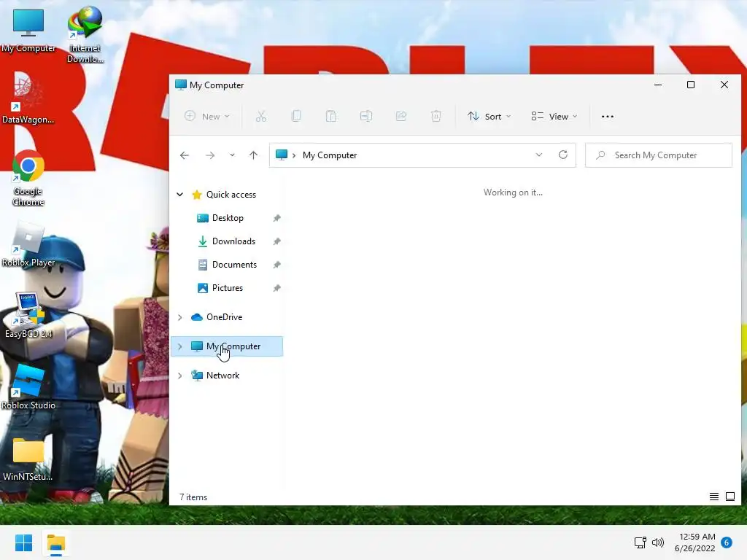Select the DataWagon desktop shortcut
The image size is (747, 560).
pyautogui.click(x=28, y=98)
